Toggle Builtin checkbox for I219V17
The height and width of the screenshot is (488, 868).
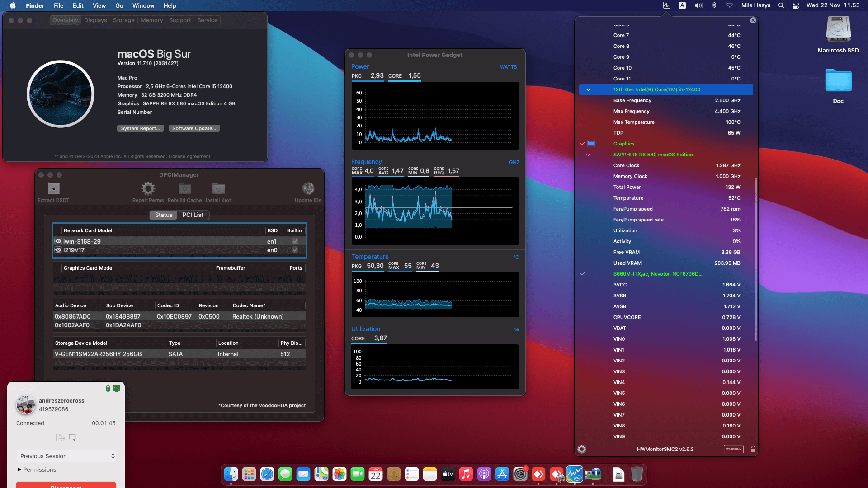(295, 250)
